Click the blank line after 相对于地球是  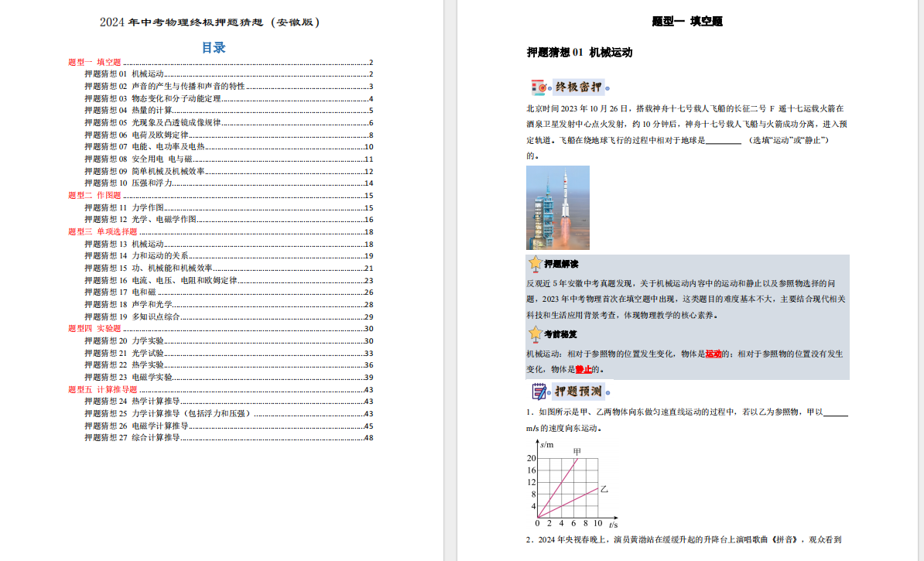click(723, 141)
